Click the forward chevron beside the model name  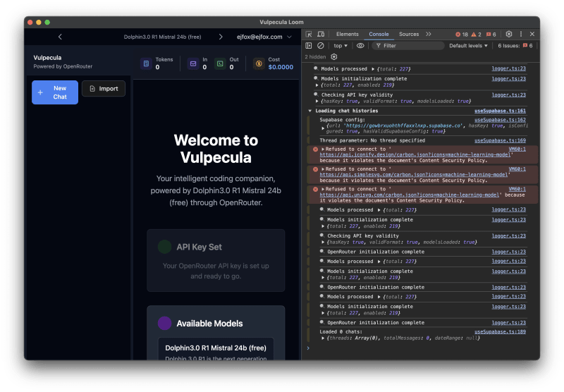(x=221, y=37)
